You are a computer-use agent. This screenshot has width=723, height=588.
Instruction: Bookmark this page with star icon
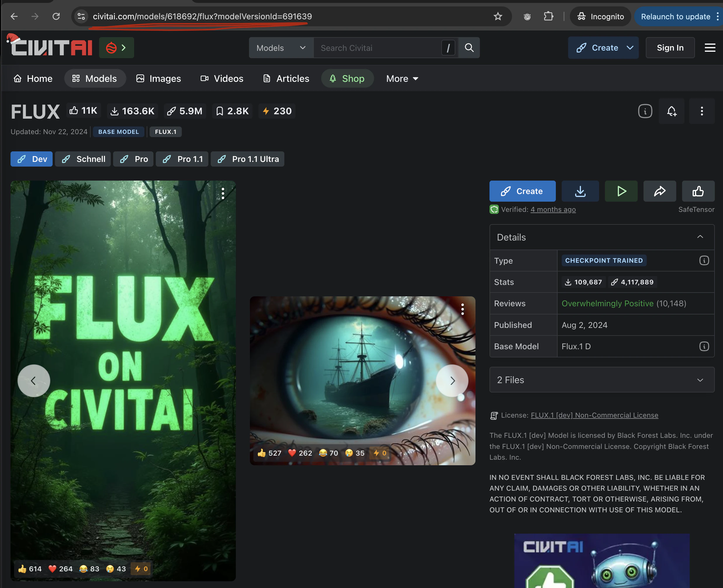498,16
